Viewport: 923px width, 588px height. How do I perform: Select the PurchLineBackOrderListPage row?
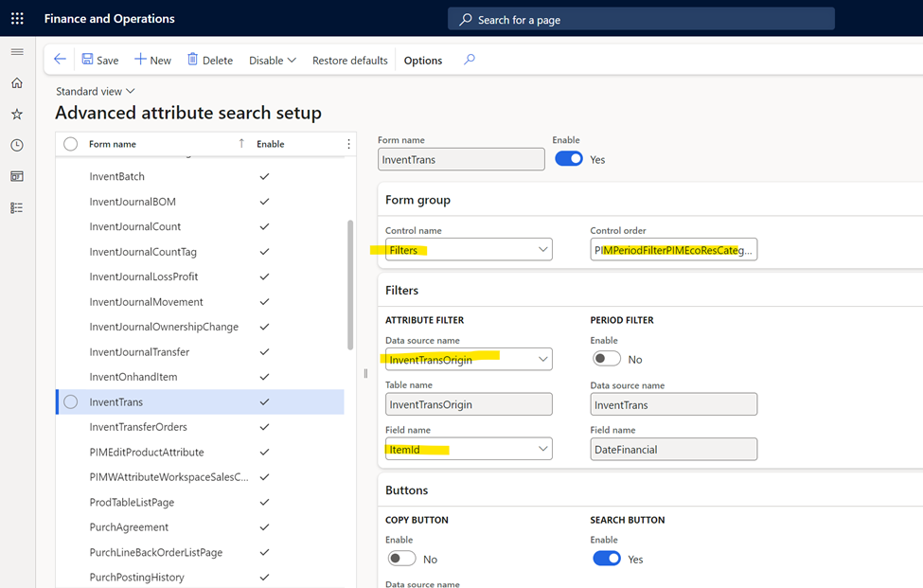coord(200,552)
